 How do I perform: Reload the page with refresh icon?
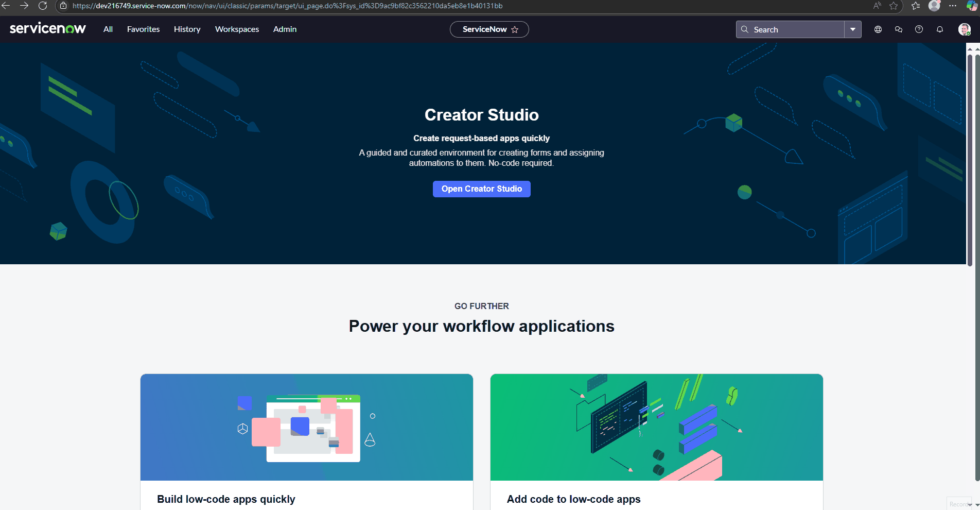point(43,6)
